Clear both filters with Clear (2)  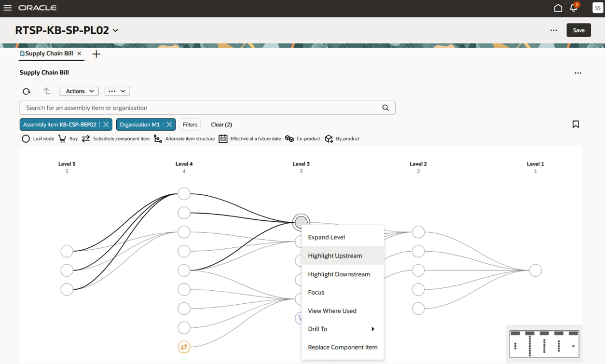221,124
